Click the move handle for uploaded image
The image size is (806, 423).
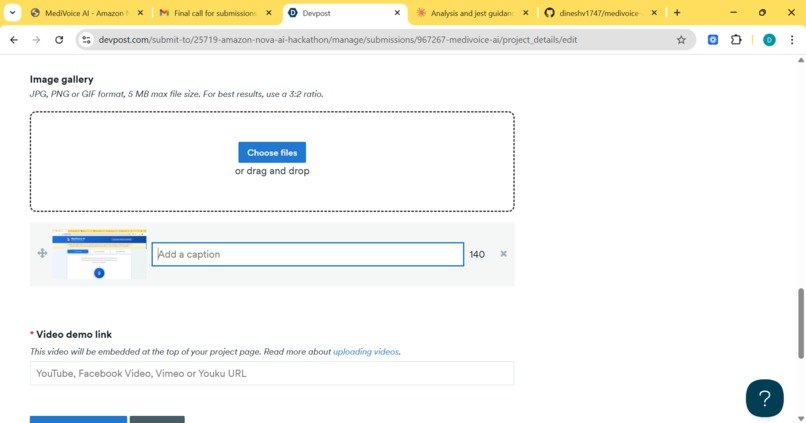point(42,253)
